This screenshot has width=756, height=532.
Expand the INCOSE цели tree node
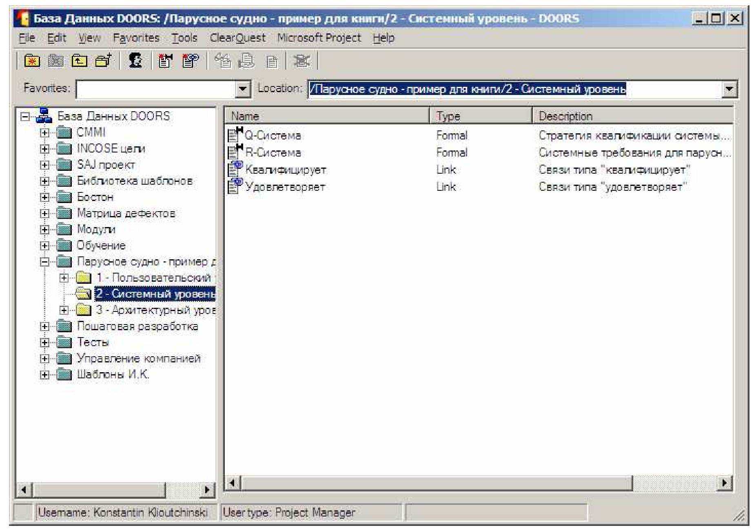(44, 149)
